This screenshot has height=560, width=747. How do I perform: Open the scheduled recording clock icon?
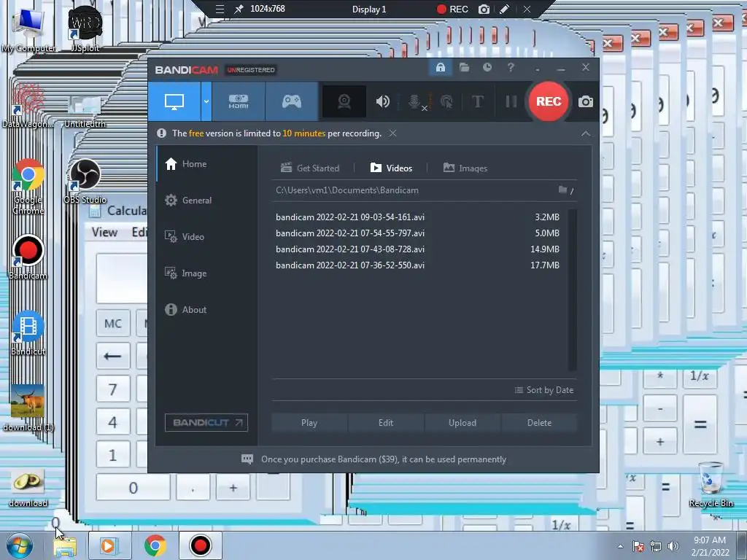487,68
